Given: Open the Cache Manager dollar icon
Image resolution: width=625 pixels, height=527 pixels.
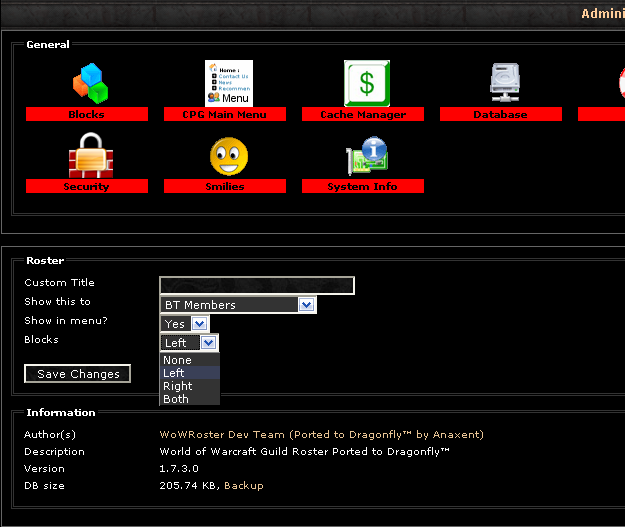Looking at the screenshot, I should (366, 83).
